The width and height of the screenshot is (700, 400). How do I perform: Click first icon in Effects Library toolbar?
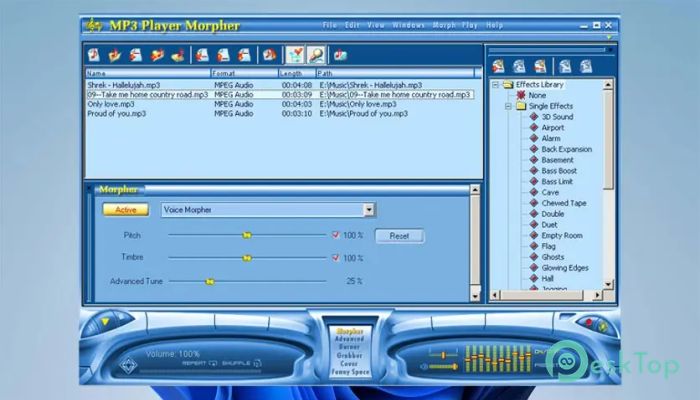[498, 67]
